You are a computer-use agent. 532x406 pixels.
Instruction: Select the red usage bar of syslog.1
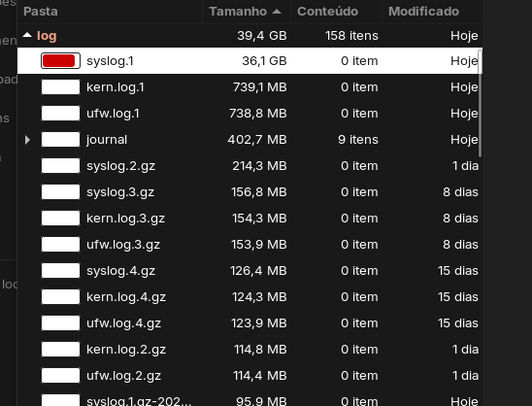60,61
